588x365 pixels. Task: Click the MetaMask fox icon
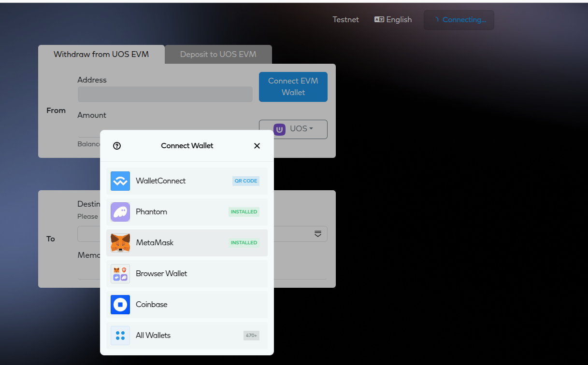point(120,243)
